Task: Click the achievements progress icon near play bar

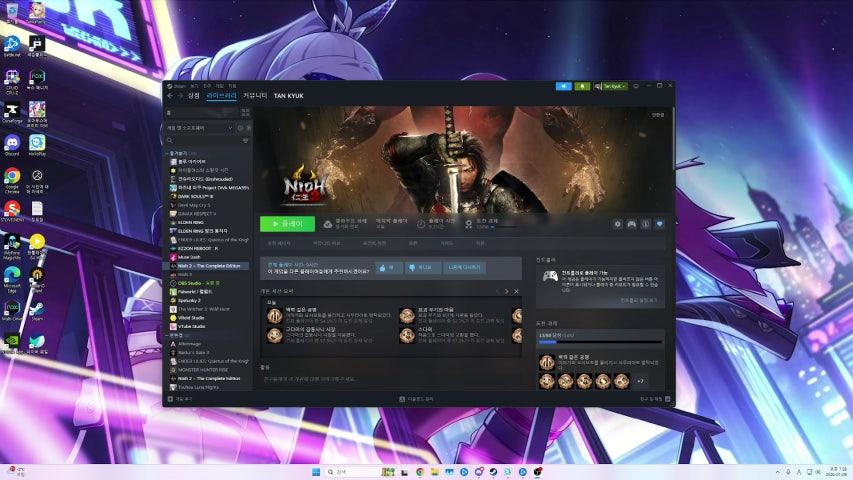Action: point(468,224)
